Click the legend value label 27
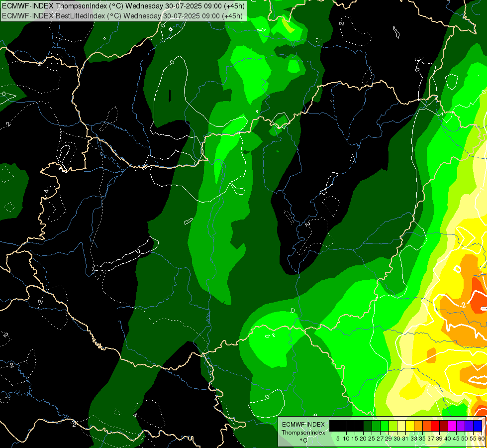This screenshot has height=448, width=487. point(380,439)
